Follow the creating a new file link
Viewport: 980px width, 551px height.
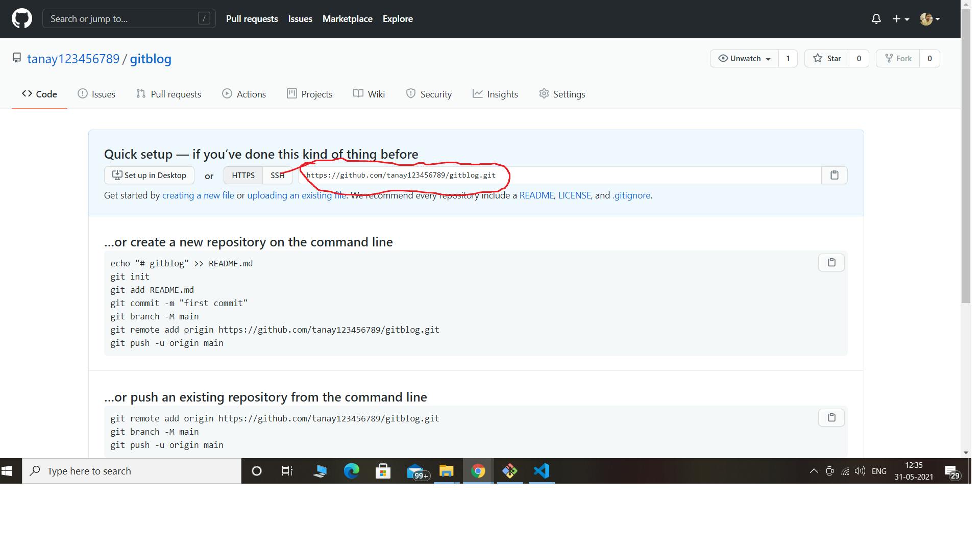(198, 195)
